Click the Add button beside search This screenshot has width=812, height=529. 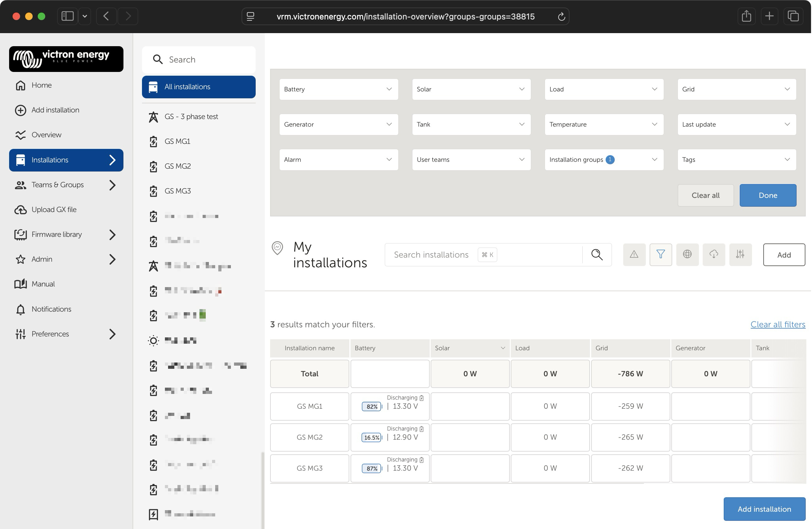pos(784,255)
